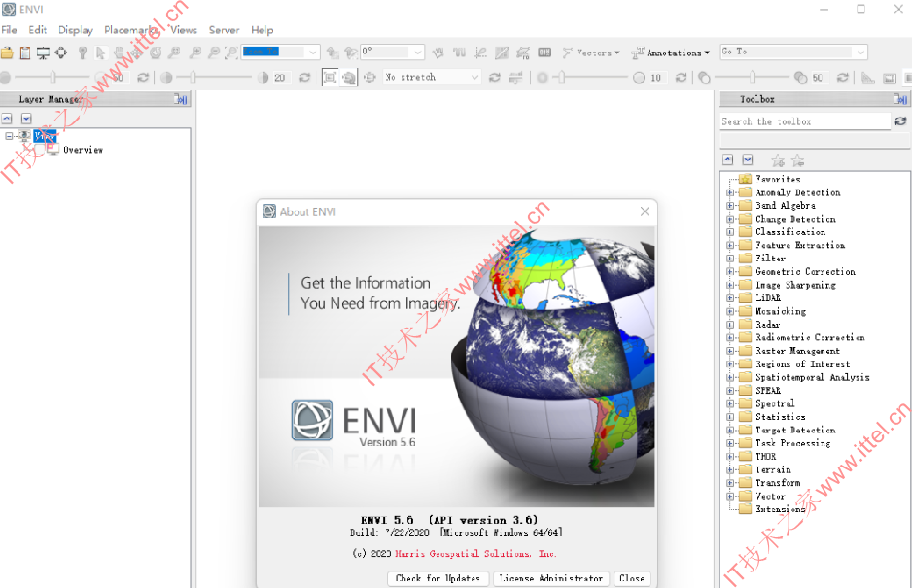The width and height of the screenshot is (912, 588).
Task: Click the License Administrator button
Action: [x=551, y=578]
